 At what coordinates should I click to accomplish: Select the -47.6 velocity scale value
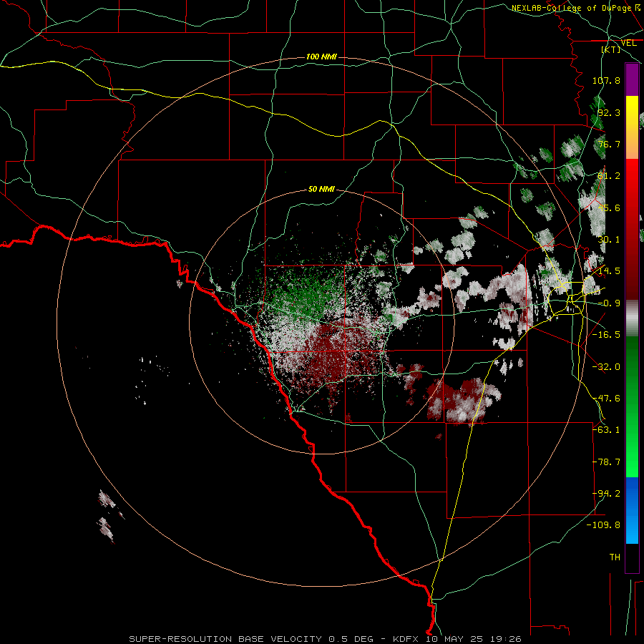[606, 399]
